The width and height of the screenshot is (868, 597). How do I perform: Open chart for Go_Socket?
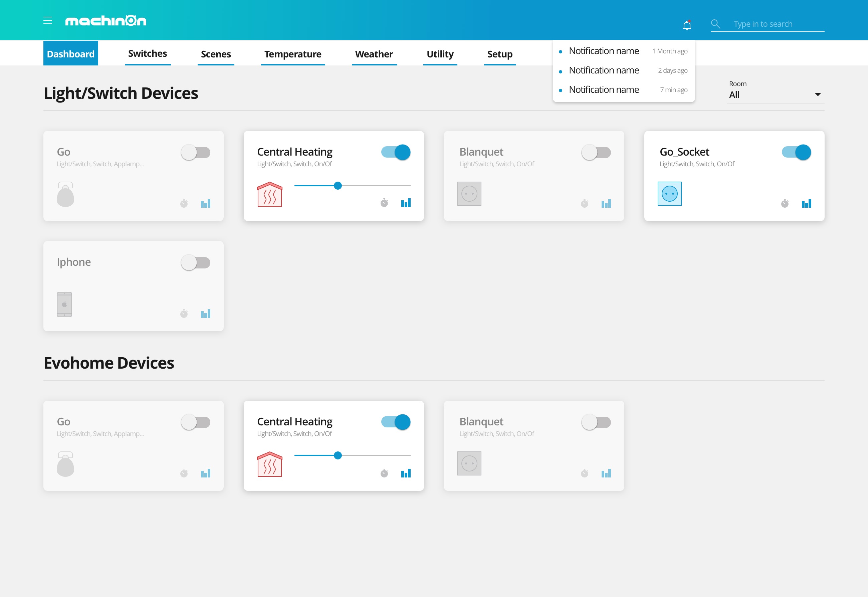pyautogui.click(x=807, y=203)
